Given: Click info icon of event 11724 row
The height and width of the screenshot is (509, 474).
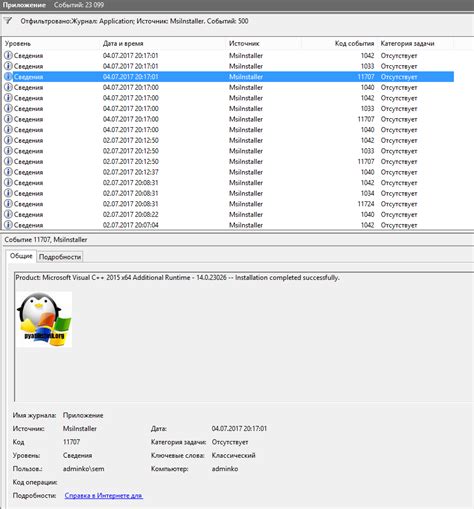Looking at the screenshot, I should click(8, 204).
